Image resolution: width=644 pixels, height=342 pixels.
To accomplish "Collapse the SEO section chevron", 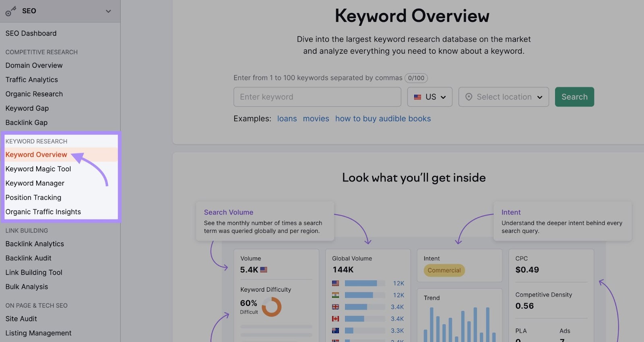I will pos(108,11).
